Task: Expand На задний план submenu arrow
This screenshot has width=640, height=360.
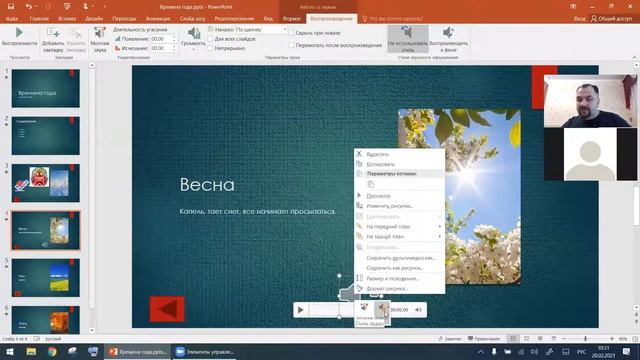Action: pyautogui.click(x=440, y=237)
